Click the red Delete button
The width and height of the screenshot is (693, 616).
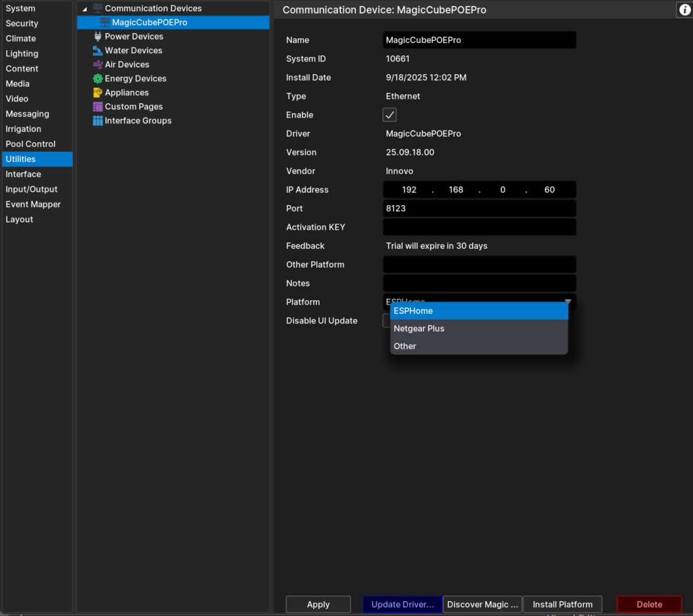[649, 604]
